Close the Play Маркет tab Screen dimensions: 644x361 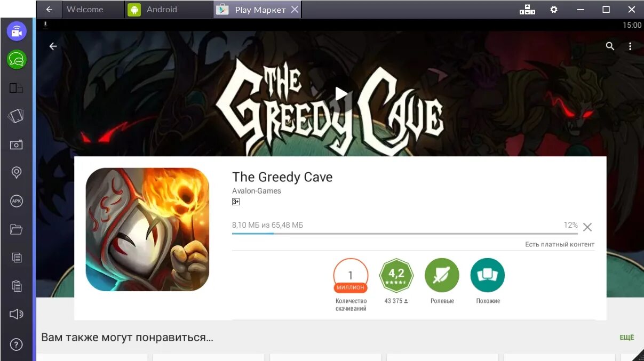coord(295,10)
